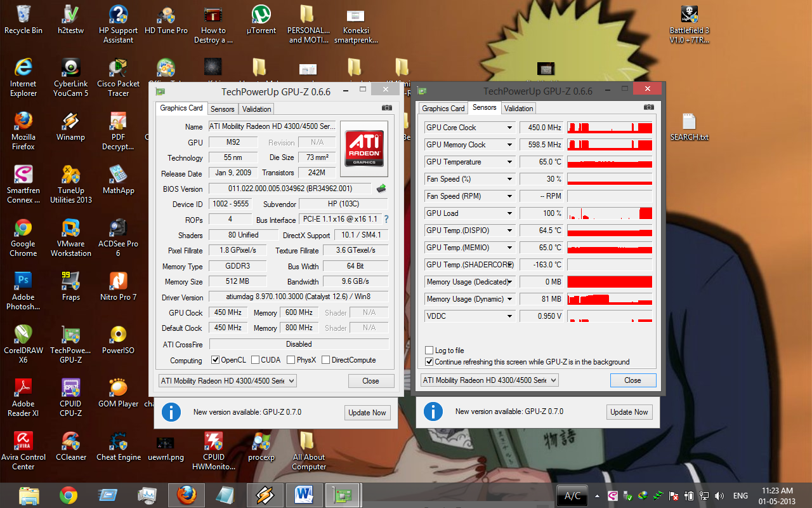Image resolution: width=812 pixels, height=508 pixels.
Task: Select the PowerISO desktop icon
Action: click(118, 340)
